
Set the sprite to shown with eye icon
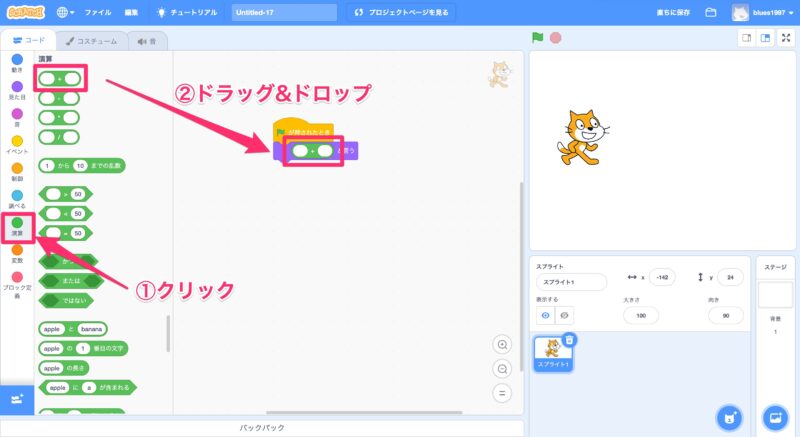pos(546,314)
